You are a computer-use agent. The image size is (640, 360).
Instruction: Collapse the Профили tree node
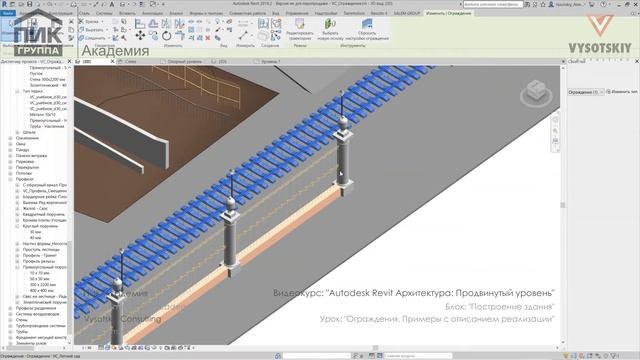(10, 179)
